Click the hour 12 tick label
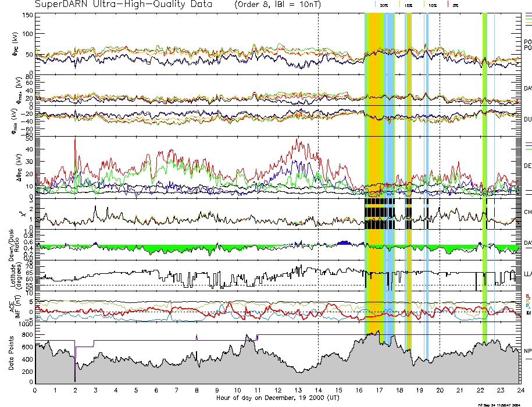 coord(277,390)
